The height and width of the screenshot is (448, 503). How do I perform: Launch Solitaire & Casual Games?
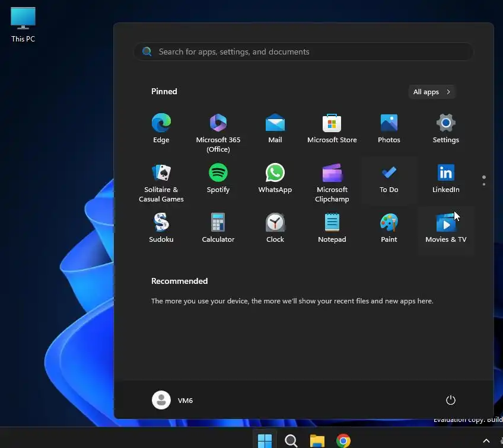tap(161, 182)
